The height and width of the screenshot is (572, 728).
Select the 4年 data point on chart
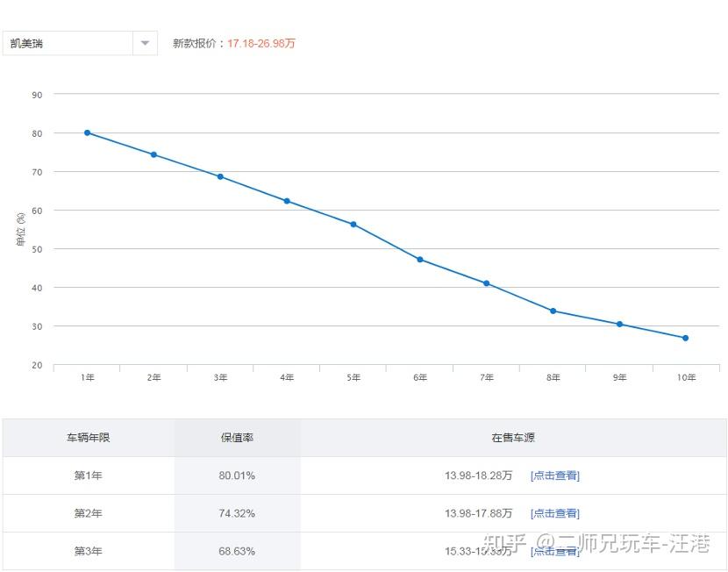pyautogui.click(x=287, y=201)
